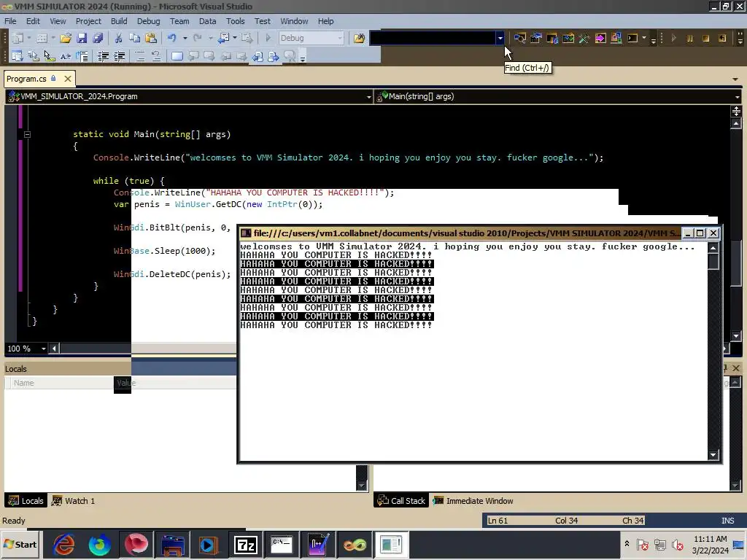Open the active files tab dropdown
Screen dimensions: 747x560
[x=735, y=79]
